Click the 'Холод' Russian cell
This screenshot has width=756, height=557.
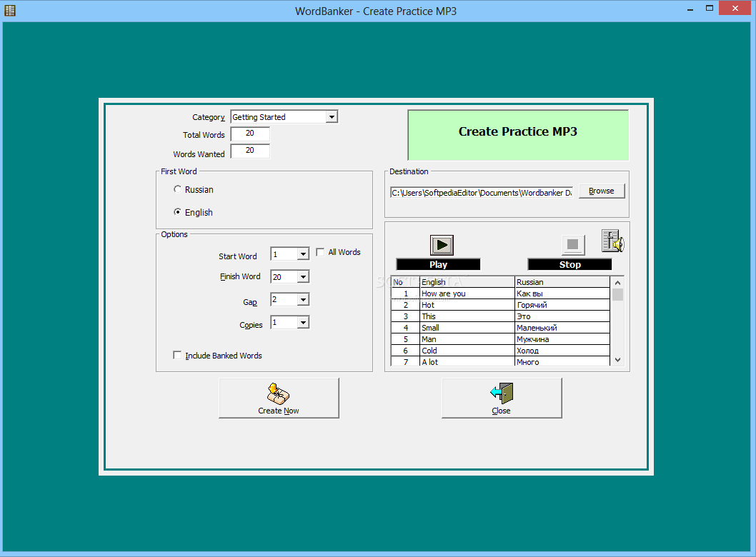coord(562,351)
